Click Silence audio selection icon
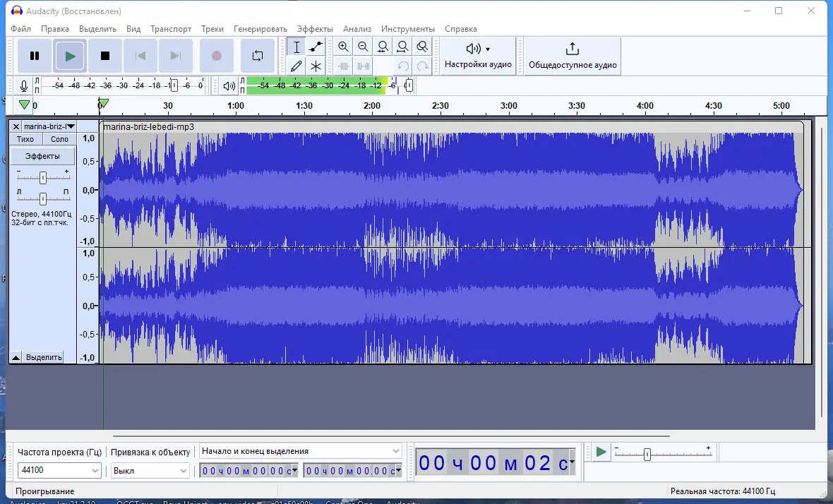This screenshot has height=504, width=833. click(364, 66)
